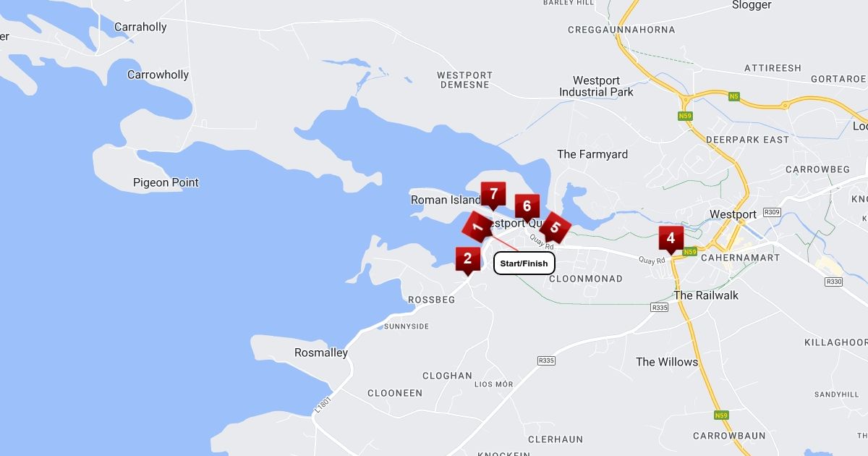Click The Farmyard place label
Image resolution: width=868 pixels, height=456 pixels.
pos(592,154)
